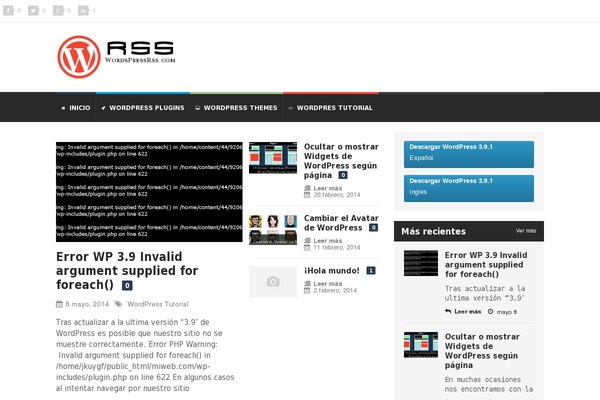Open sidebar title Ocultar o mostrar Widgets
Screen dimensions: 600x400
482,351
